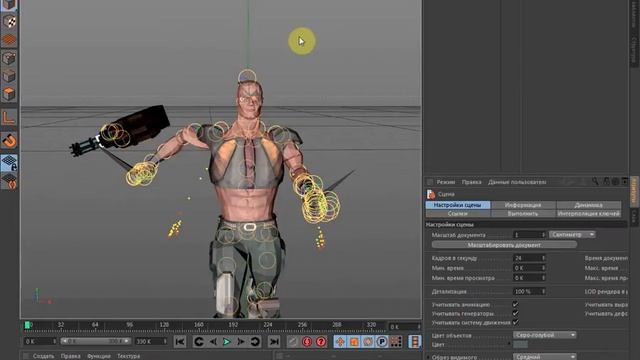Open the Создать menu in Material manager
The width and height of the screenshot is (640, 360).
click(43, 356)
